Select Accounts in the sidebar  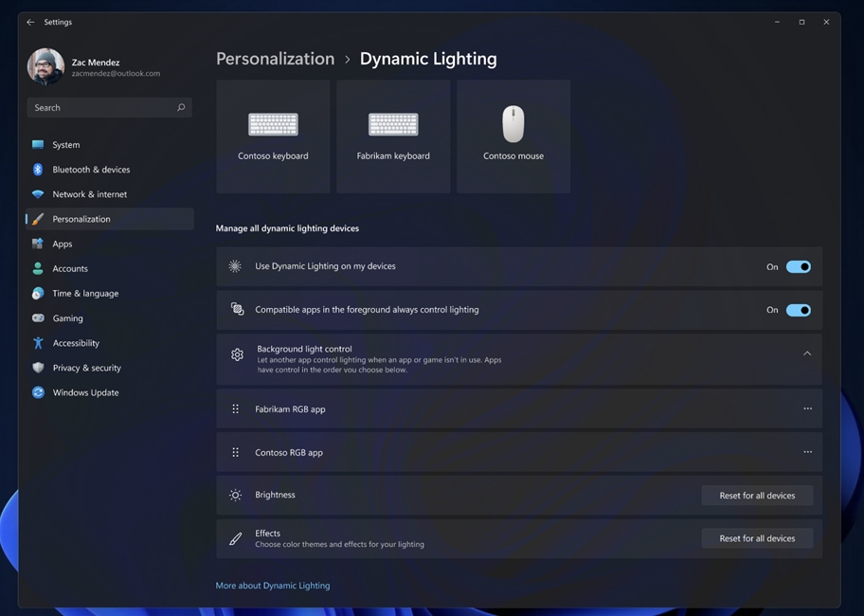coord(72,268)
